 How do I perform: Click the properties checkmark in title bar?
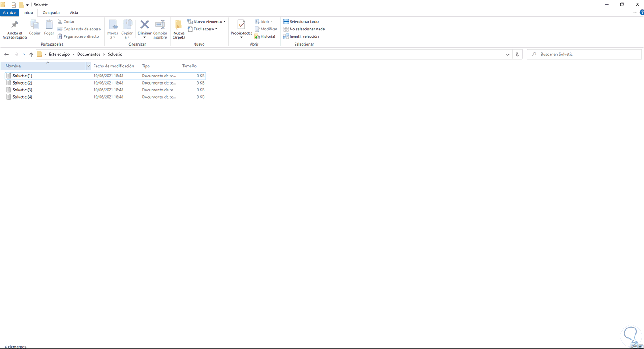pyautogui.click(x=14, y=5)
